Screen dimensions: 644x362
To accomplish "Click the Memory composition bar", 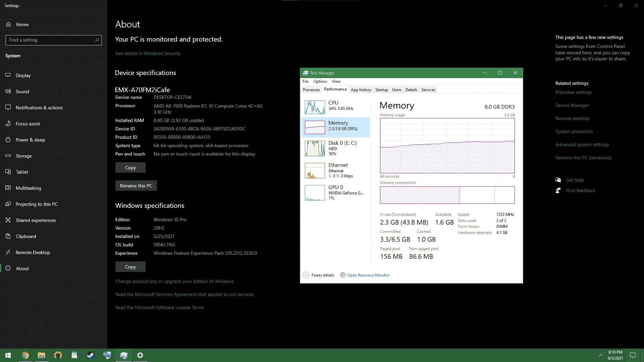I will [447, 195].
